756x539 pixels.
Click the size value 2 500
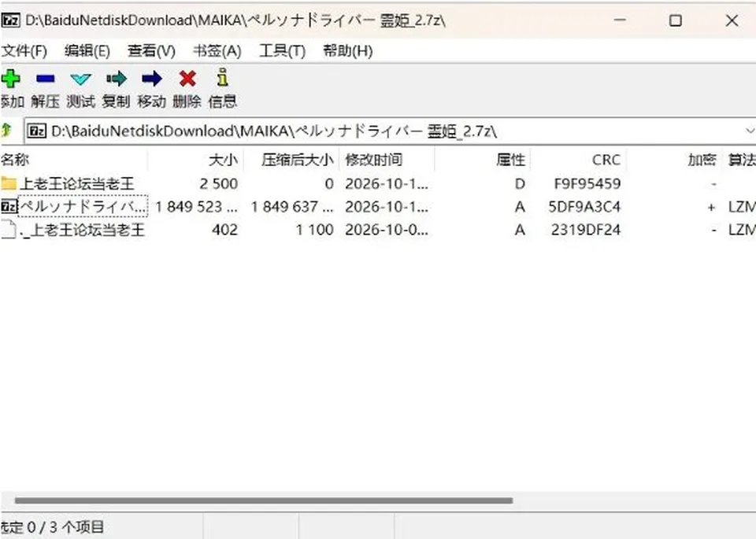(218, 183)
